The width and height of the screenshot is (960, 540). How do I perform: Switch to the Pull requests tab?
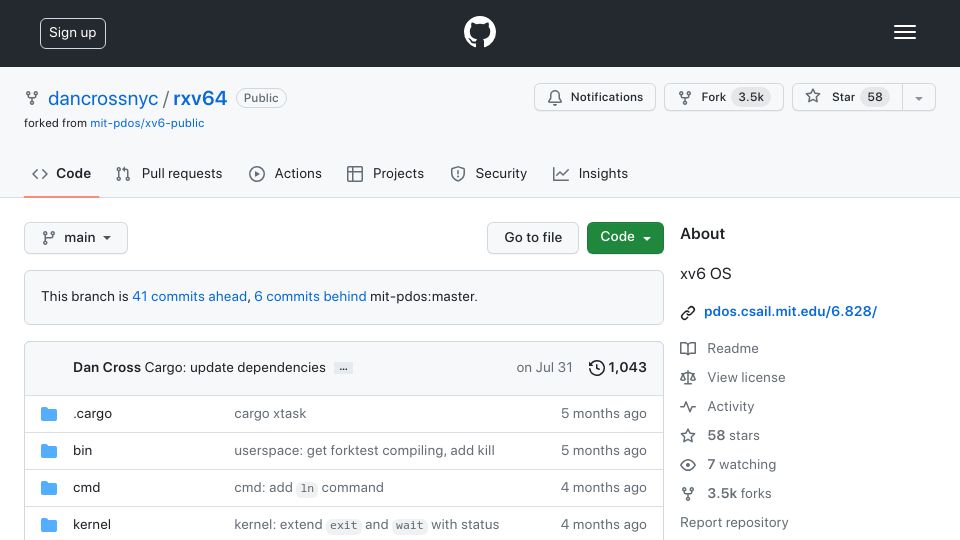coord(169,174)
